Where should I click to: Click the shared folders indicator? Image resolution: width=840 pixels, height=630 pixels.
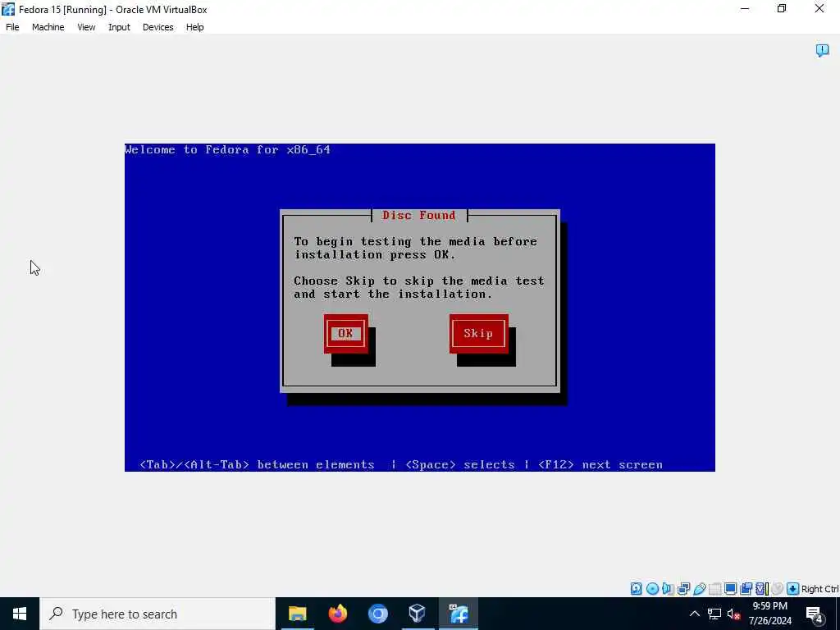[714, 589]
